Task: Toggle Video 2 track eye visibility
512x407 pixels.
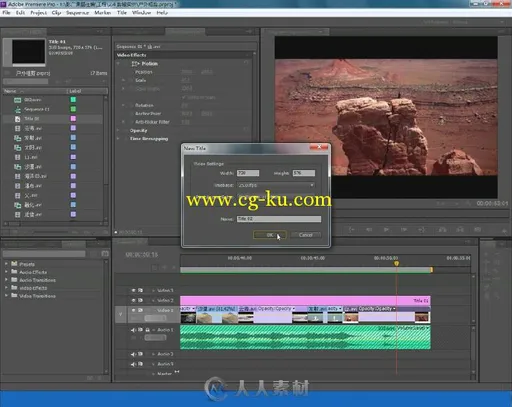Action: [133, 300]
